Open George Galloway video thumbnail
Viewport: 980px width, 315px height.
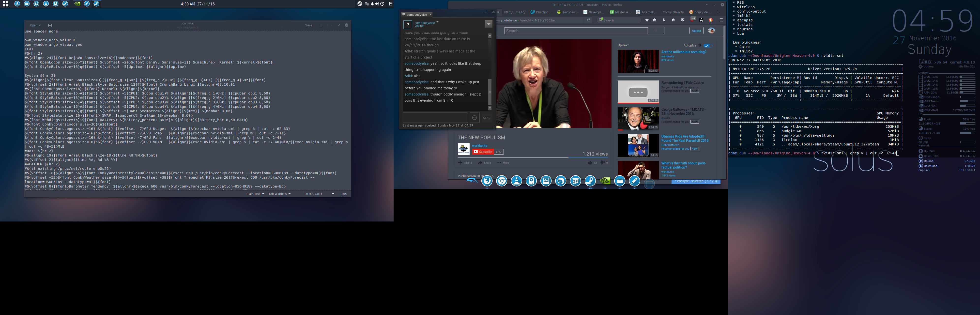[x=638, y=118]
